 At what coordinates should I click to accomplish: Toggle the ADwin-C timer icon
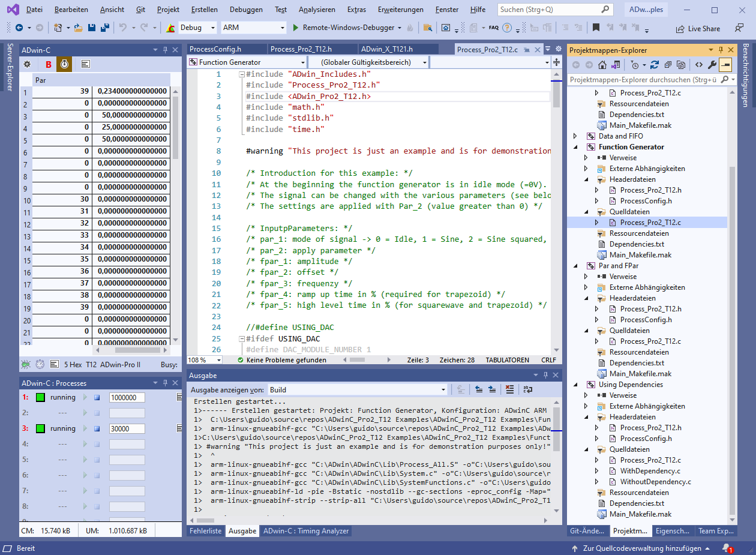point(64,64)
